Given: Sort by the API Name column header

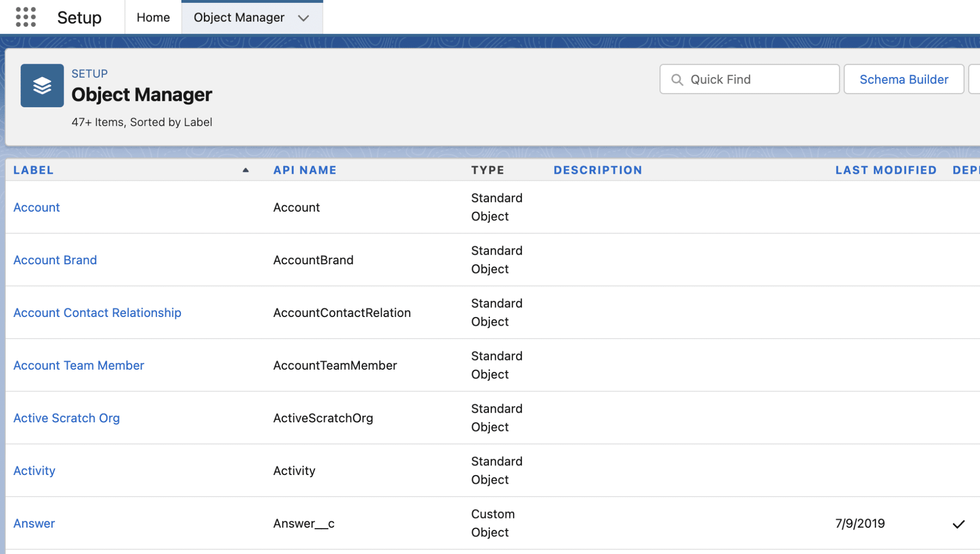Looking at the screenshot, I should click(x=305, y=170).
